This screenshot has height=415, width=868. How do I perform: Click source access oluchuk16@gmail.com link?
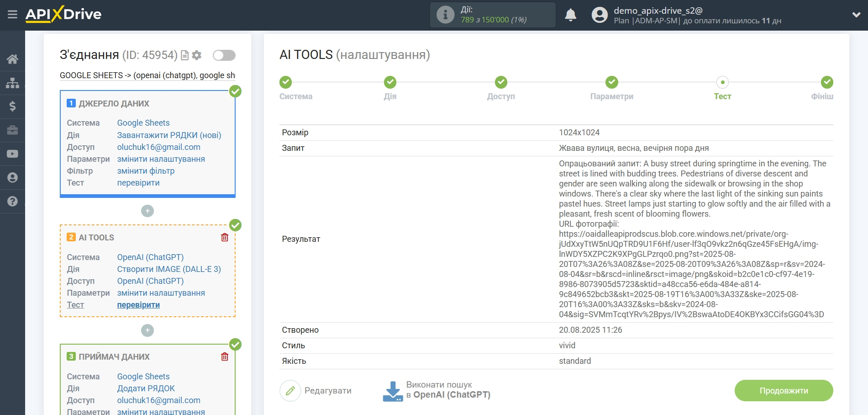[158, 147]
